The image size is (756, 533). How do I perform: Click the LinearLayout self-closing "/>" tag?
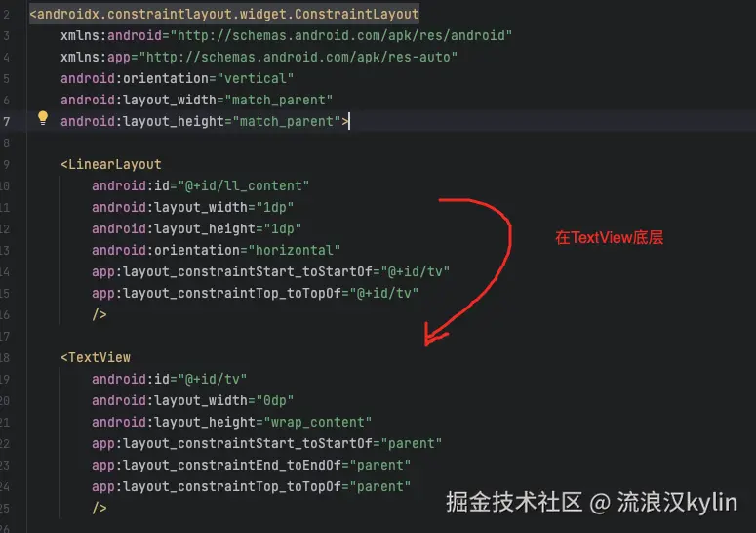99,314
